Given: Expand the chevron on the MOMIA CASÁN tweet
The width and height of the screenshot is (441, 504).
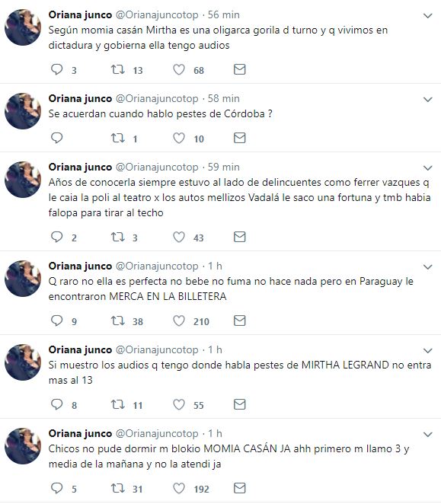Looking at the screenshot, I should [427, 435].
